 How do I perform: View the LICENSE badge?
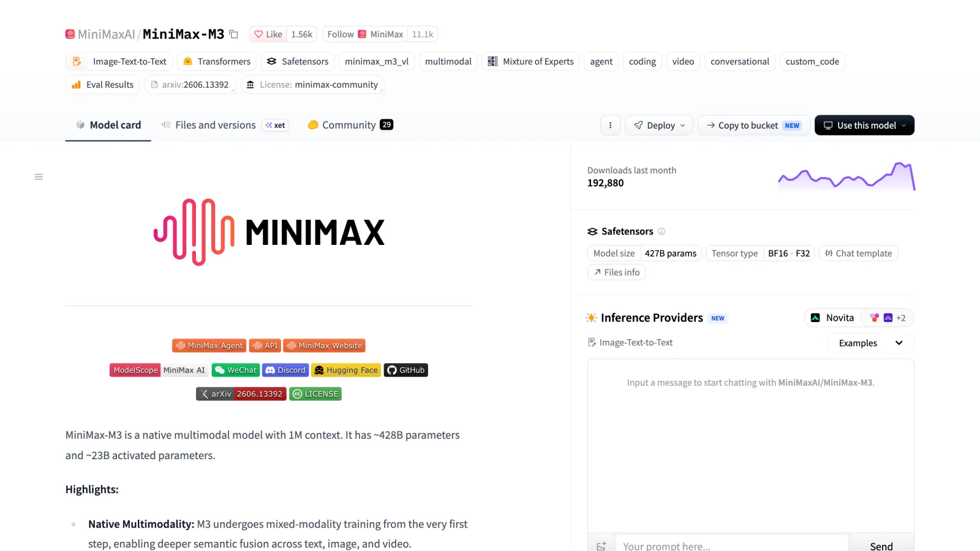tap(315, 394)
